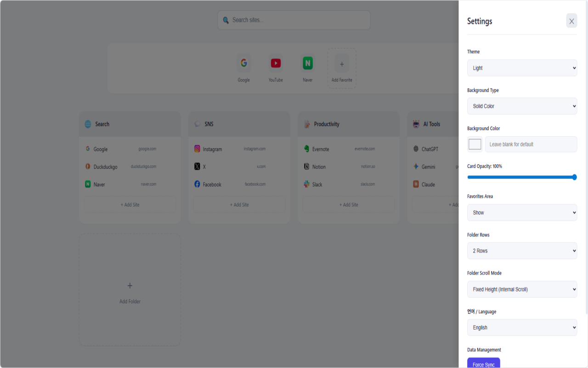Click the Facebook logo icon
Screen dimensions: 588x368
(197, 184)
